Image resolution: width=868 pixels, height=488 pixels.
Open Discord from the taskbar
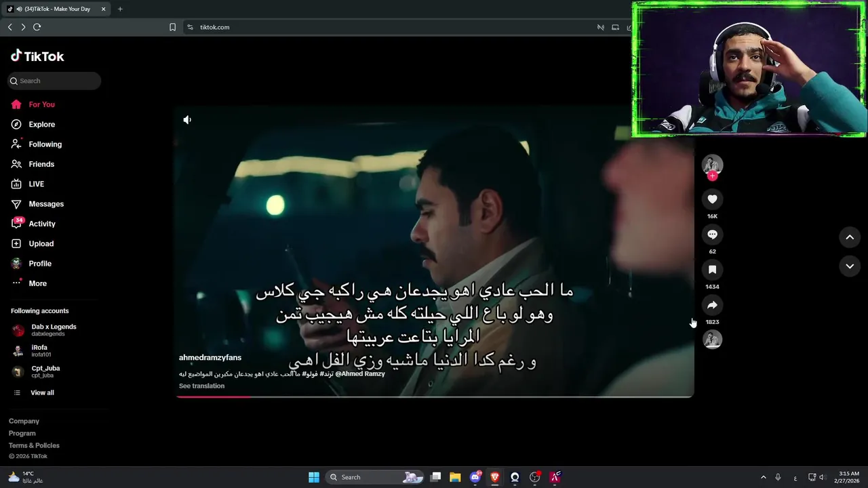tap(475, 477)
